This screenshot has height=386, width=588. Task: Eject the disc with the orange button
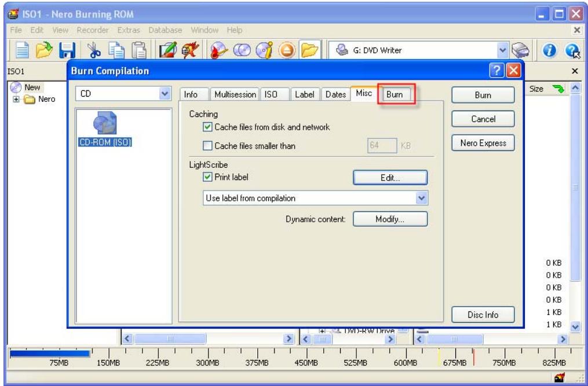287,50
